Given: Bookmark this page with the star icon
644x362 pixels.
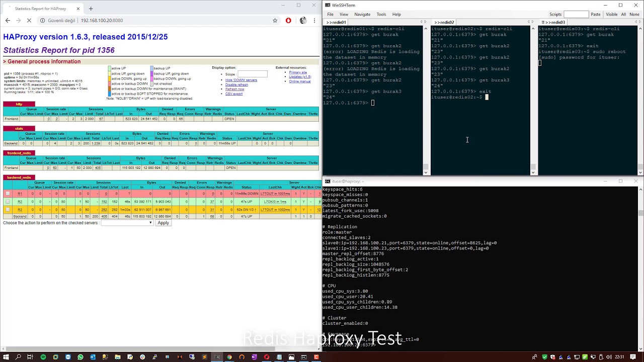Looking at the screenshot, I should 275,21.
